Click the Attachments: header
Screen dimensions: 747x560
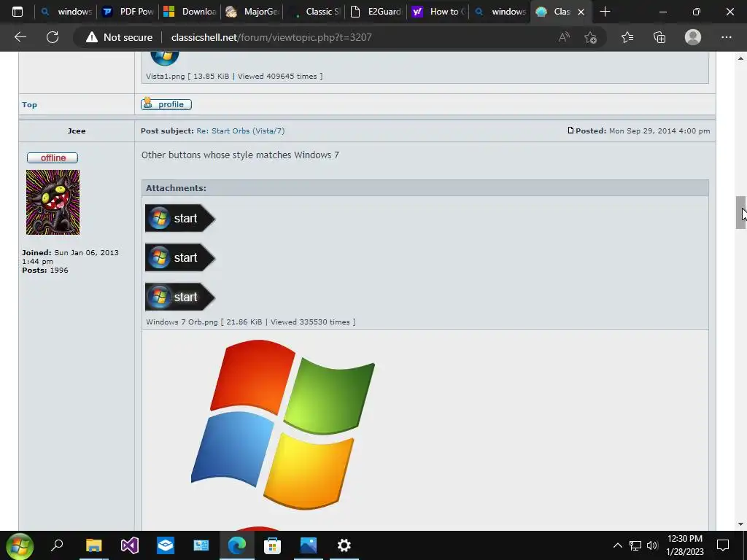(176, 188)
